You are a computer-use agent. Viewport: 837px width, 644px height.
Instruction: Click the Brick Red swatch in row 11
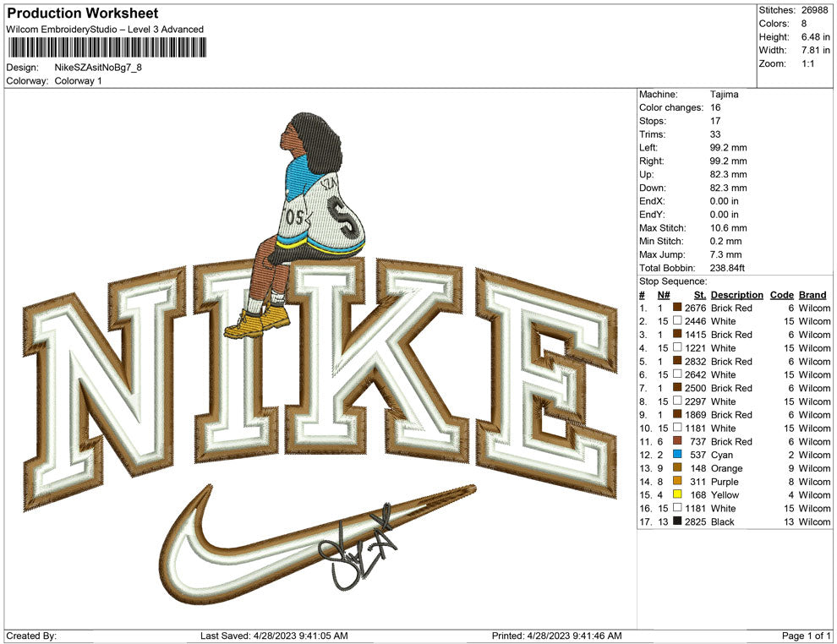[677, 441]
